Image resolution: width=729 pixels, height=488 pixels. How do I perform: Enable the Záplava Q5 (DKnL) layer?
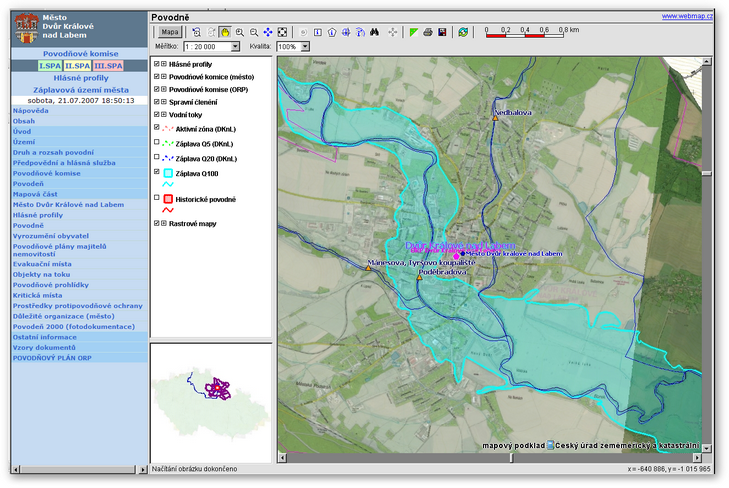click(157, 142)
